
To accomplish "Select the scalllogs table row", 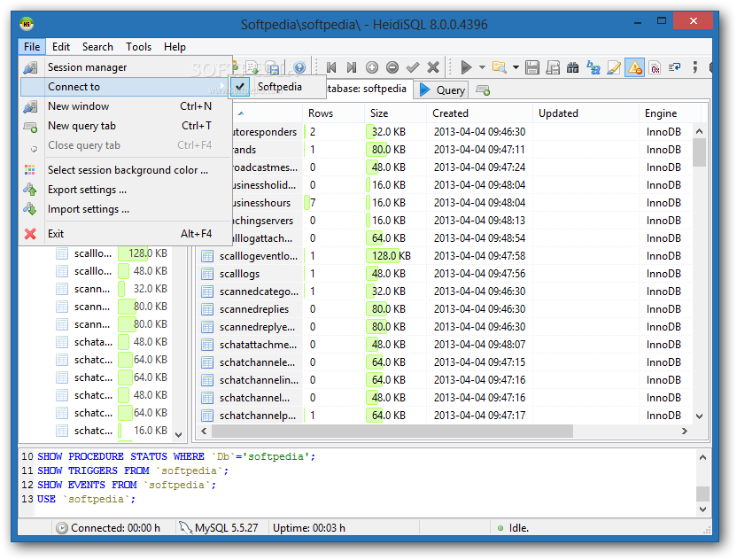I will pyautogui.click(x=444, y=274).
